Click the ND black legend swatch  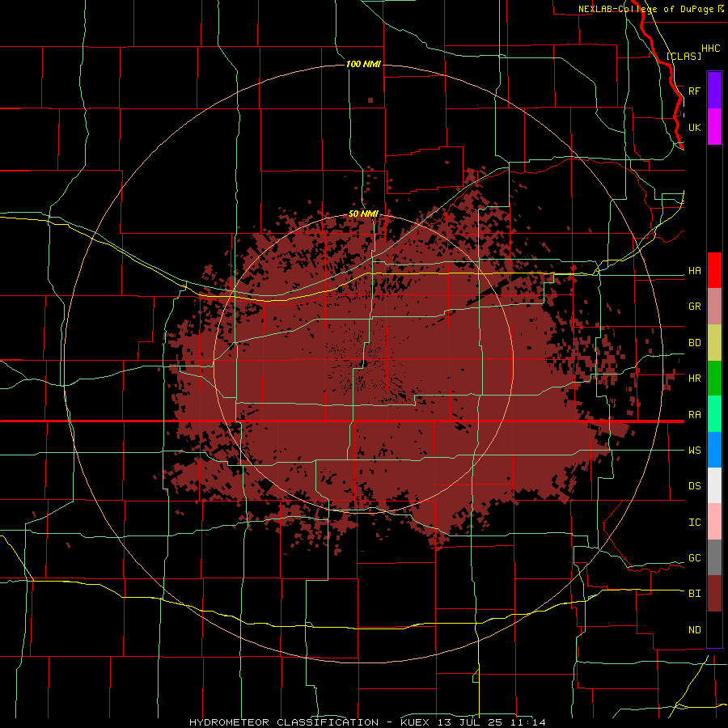[x=714, y=629]
